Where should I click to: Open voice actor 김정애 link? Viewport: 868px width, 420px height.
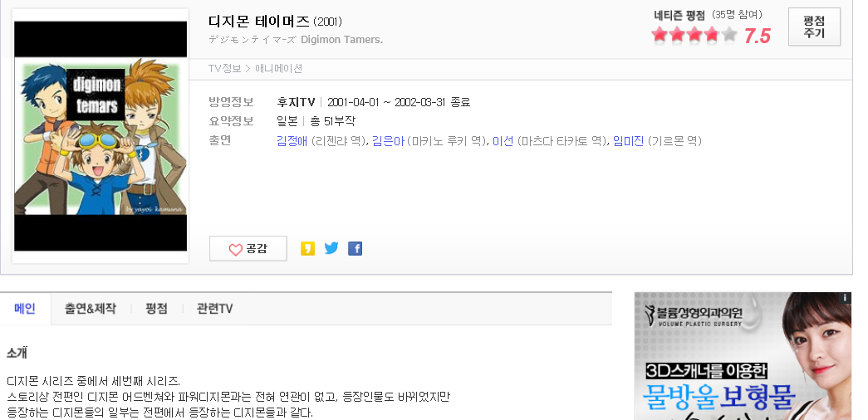coord(292,141)
